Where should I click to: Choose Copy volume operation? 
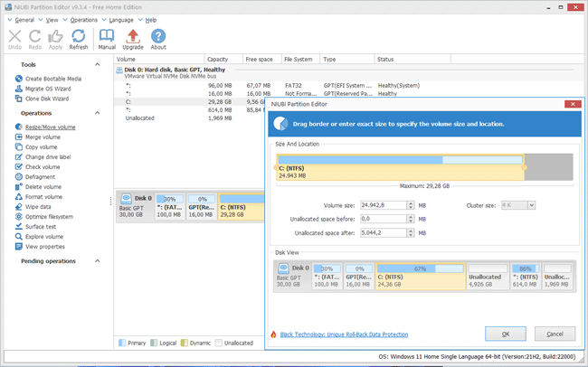pos(36,147)
